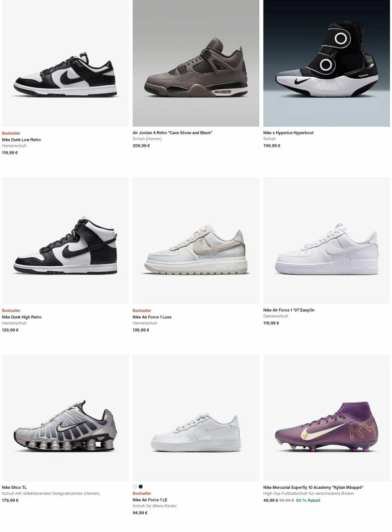Open the purple Mercurial Superfly boot image
The width and height of the screenshot is (392, 532).
tap(326, 418)
